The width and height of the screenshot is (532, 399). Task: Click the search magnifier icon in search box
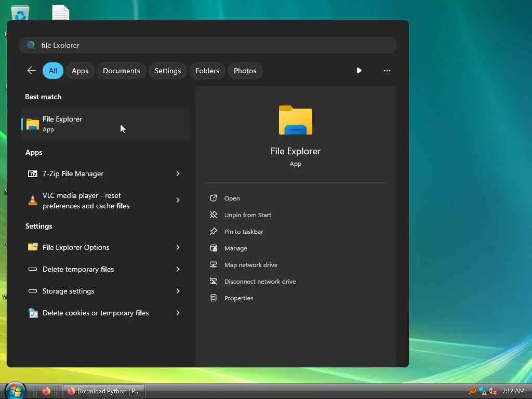pos(31,45)
